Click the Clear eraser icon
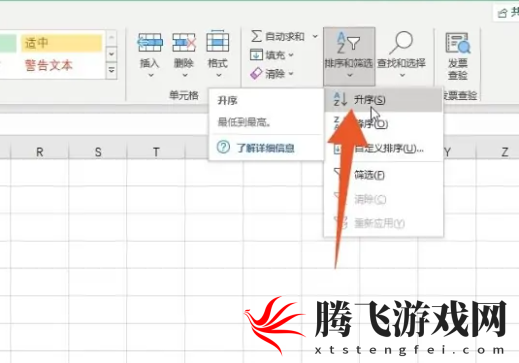The width and height of the screenshot is (519, 363). pyautogui.click(x=256, y=73)
